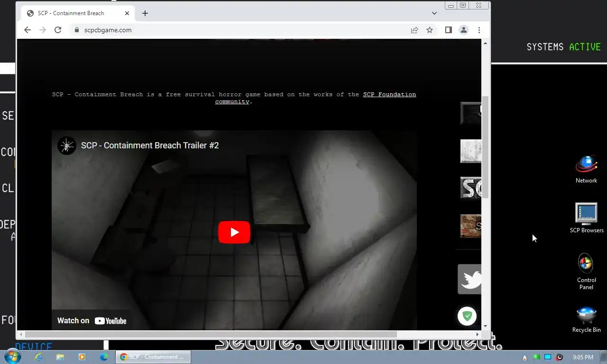Click the forward navigation arrow
Image resolution: width=607 pixels, height=364 pixels.
(43, 30)
